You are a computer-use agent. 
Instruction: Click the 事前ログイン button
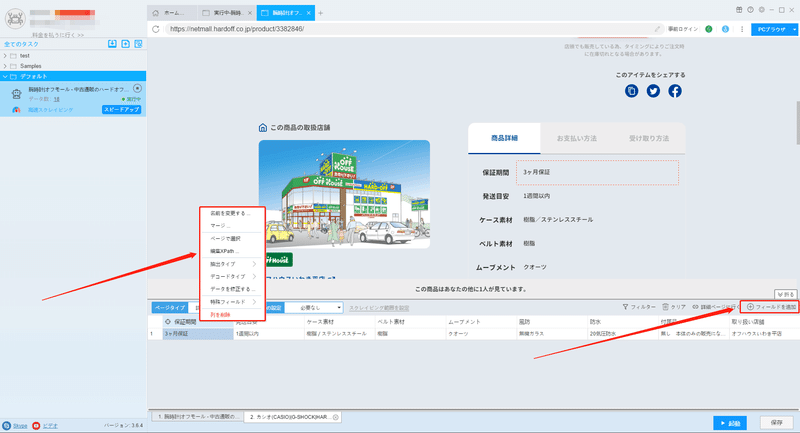pos(683,29)
